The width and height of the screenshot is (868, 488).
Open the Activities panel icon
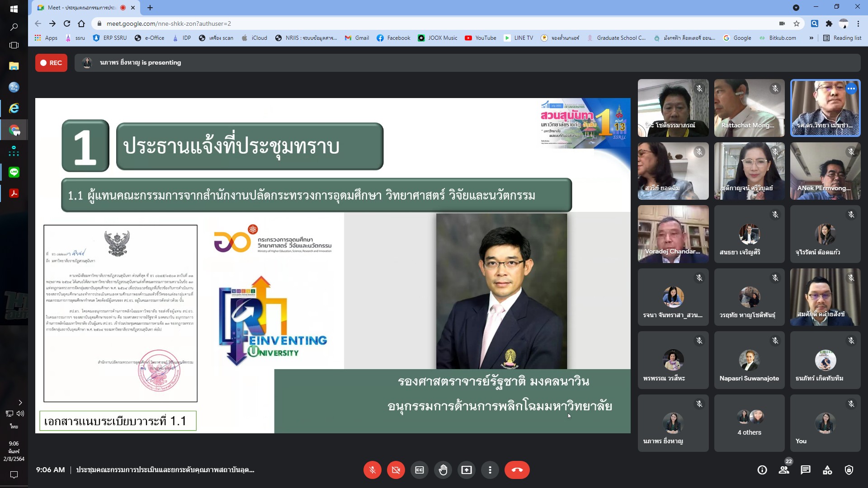(827, 470)
